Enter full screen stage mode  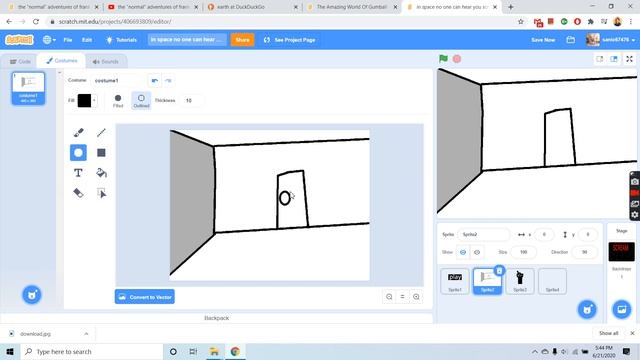coord(629,59)
